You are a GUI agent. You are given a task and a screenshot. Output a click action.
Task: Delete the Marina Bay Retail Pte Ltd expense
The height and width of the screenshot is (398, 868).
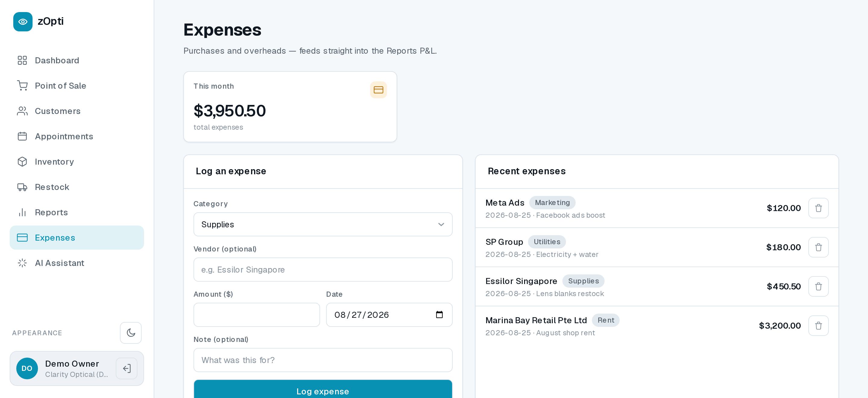pos(818,325)
